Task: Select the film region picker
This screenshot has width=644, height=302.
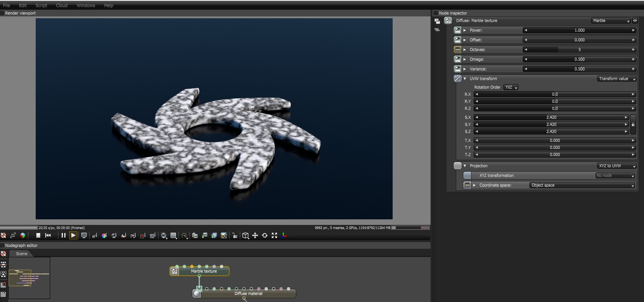Action: click(152, 235)
